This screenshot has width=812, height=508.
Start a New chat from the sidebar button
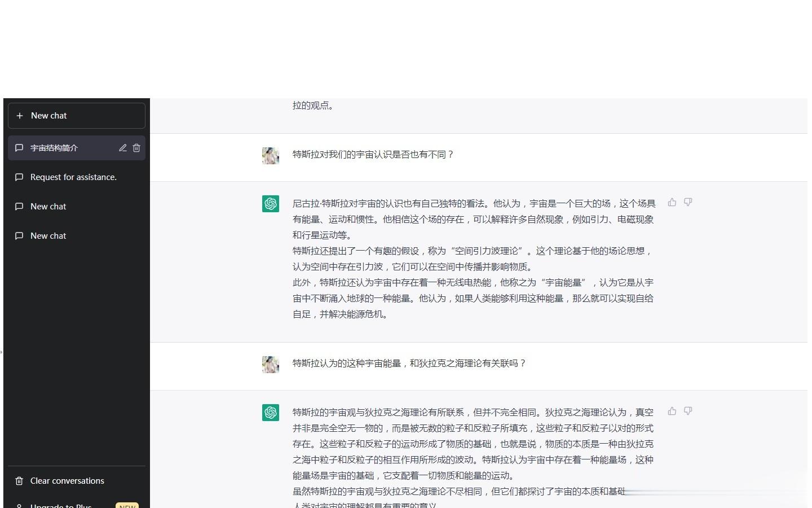[77, 116]
